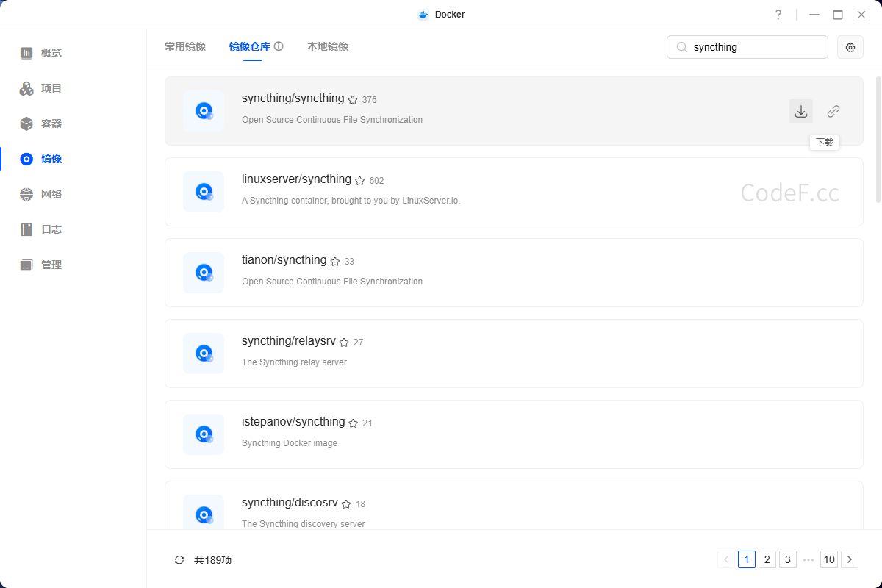Go to results page 1
Screen dimensions: 882x588
tap(747, 559)
